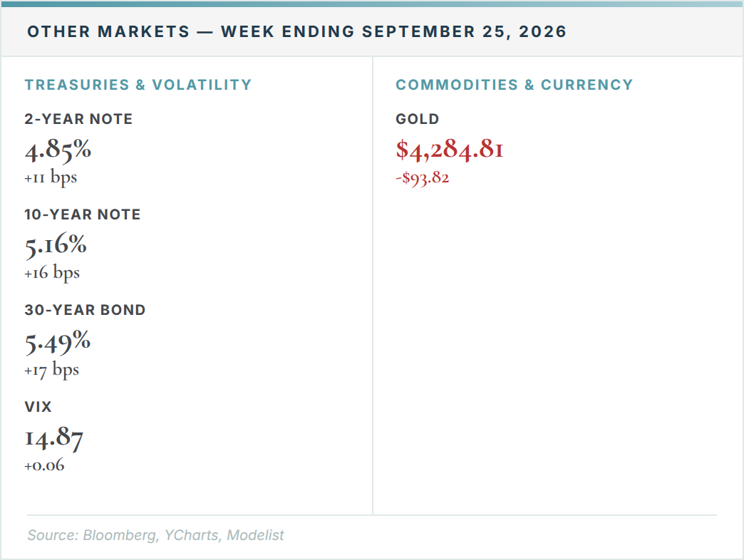Click the +11 bps change figure
Viewport: 744px width, 560px height.
coord(51,178)
